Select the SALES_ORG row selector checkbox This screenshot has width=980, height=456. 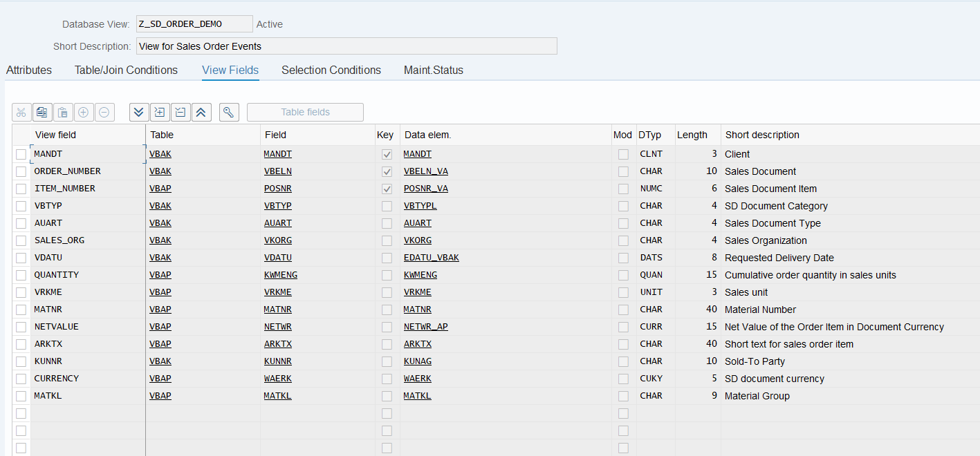point(21,240)
